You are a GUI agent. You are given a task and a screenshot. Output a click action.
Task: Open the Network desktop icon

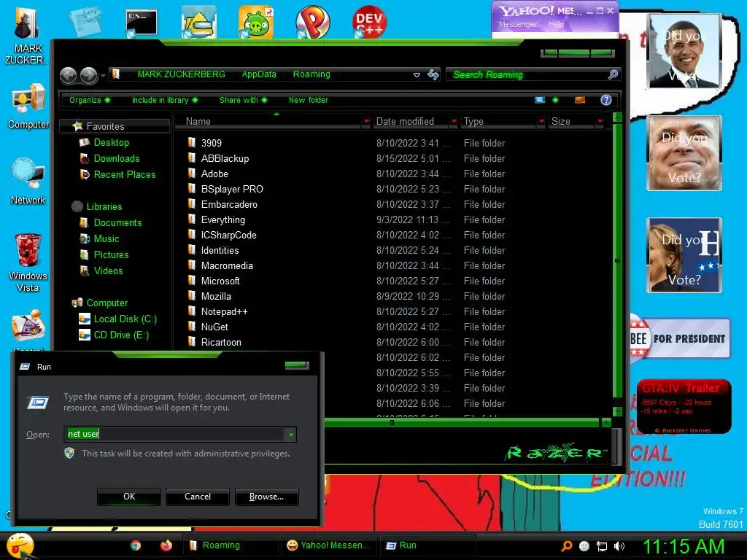point(28,181)
